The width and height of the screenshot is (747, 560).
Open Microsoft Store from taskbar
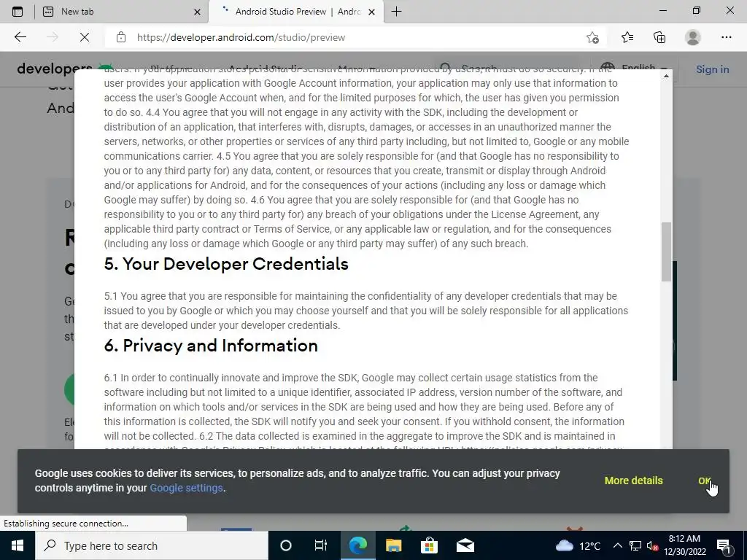point(429,545)
